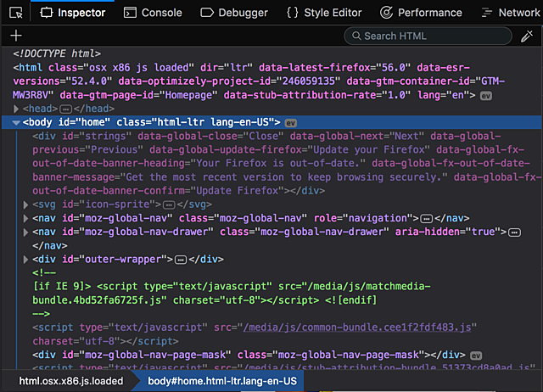Click the role="navigation" attribute
The image size is (543, 392).
(363, 218)
